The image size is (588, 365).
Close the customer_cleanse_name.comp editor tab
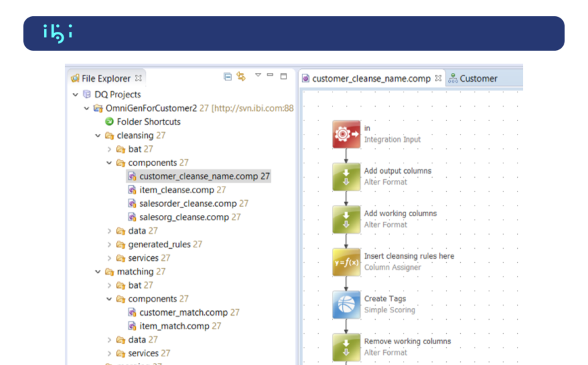point(438,78)
